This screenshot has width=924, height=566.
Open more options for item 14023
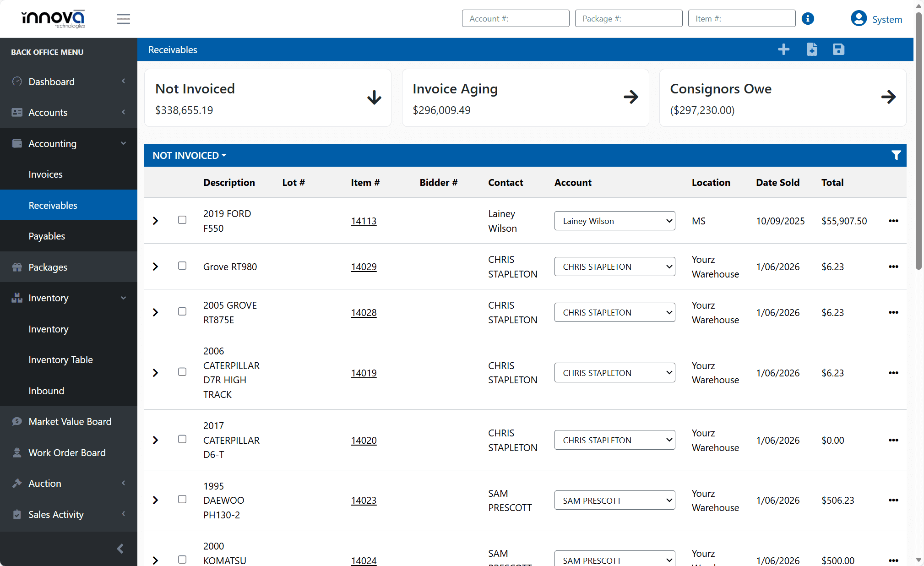point(893,500)
